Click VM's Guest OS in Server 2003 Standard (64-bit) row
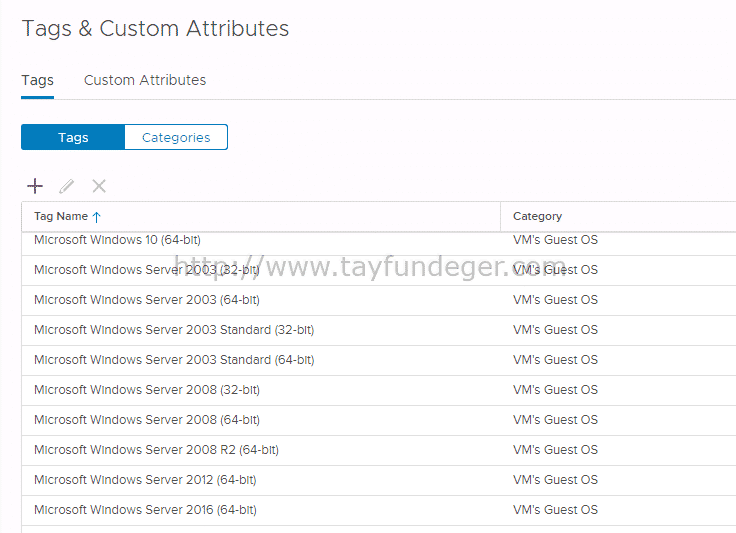The height and width of the screenshot is (533, 736). coord(555,360)
